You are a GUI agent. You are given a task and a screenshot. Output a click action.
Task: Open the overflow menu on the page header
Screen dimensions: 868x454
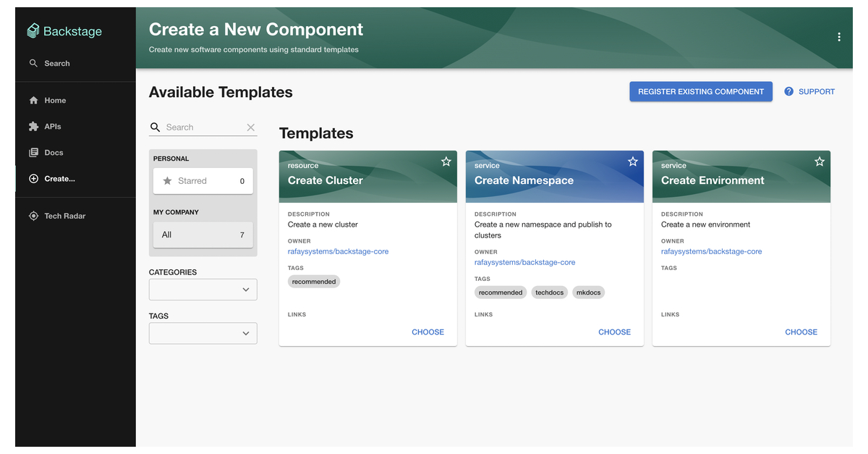[x=839, y=36]
